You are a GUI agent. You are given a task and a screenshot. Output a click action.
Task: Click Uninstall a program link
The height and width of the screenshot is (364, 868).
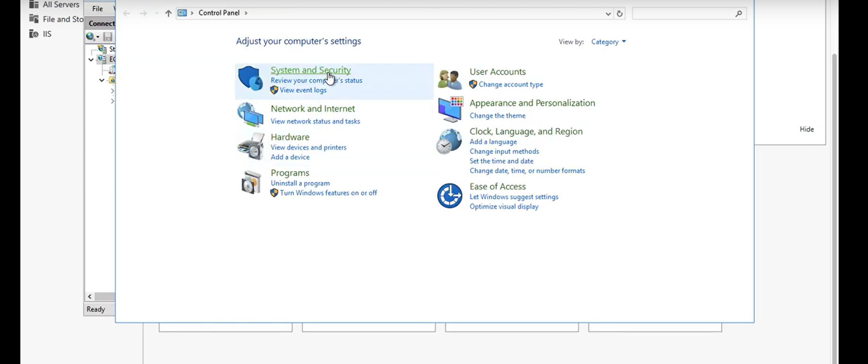pyautogui.click(x=300, y=183)
